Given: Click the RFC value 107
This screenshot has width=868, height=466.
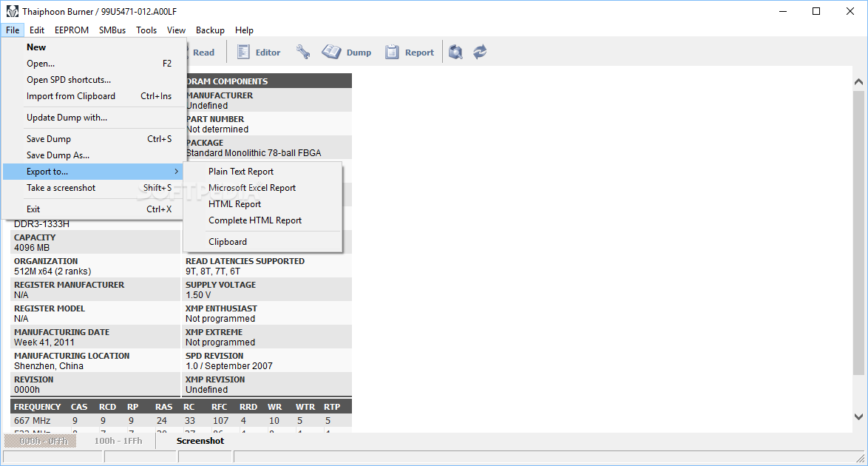Looking at the screenshot, I should click(221, 421).
